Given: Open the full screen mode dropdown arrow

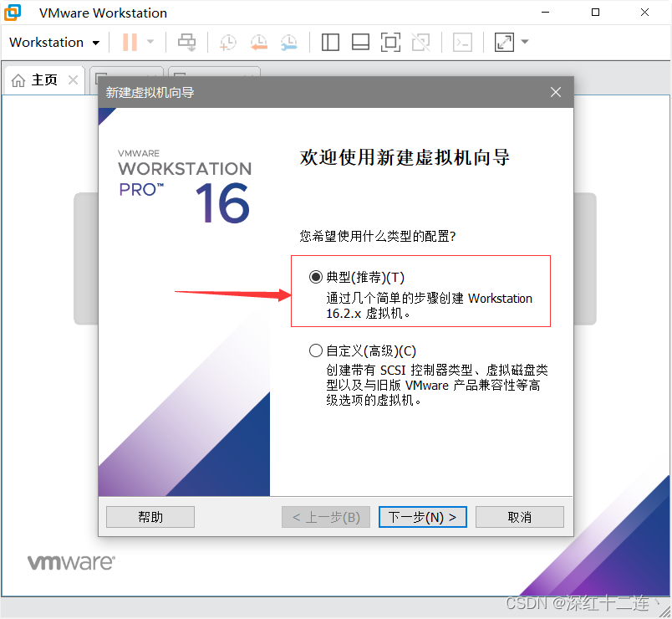Looking at the screenshot, I should click(x=525, y=42).
